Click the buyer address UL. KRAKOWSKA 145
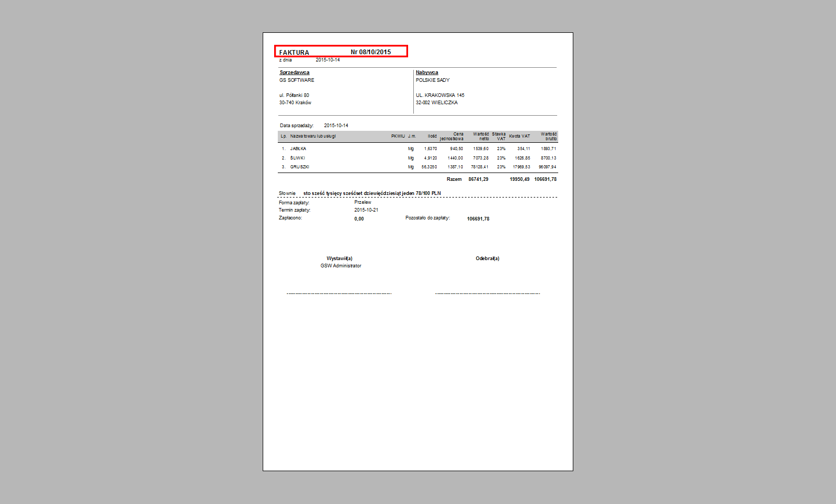The width and height of the screenshot is (836, 504). click(440, 95)
